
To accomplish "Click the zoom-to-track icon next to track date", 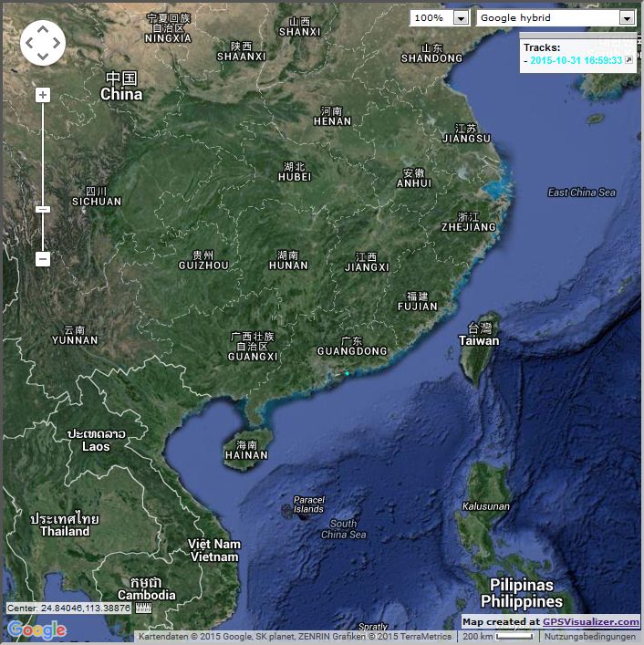I will click(x=628, y=60).
